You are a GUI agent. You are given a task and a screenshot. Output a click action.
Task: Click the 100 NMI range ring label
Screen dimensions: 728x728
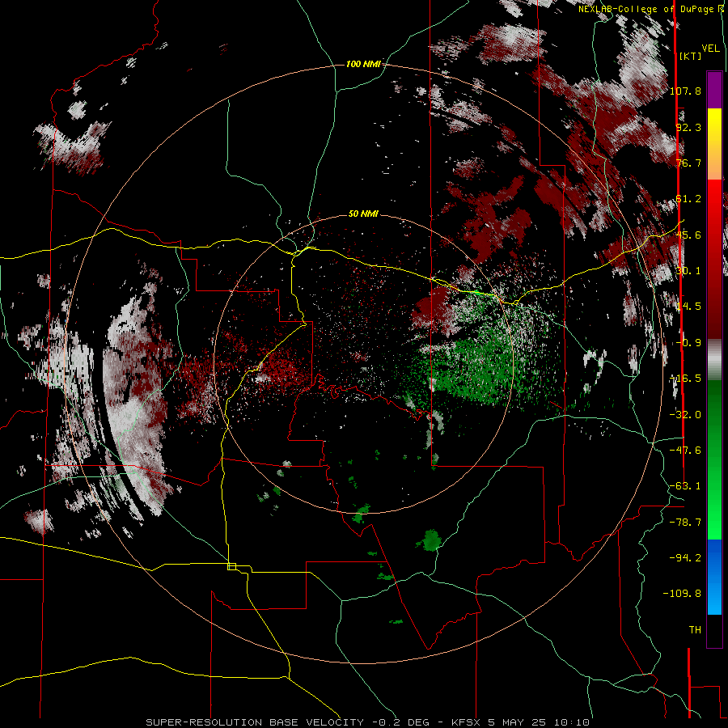[363, 64]
